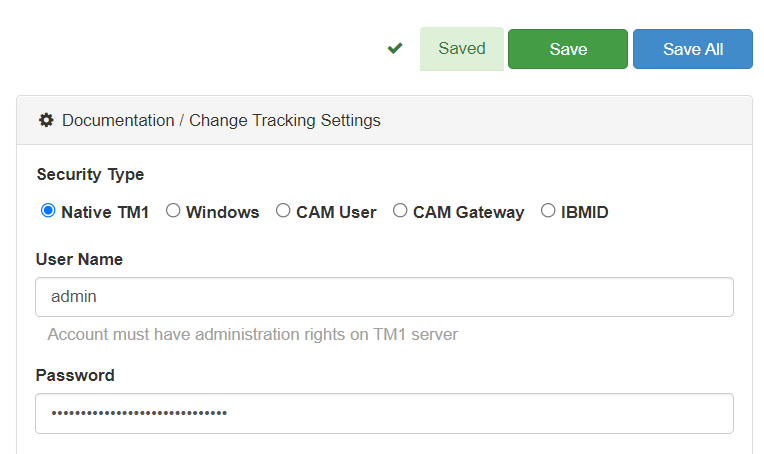Select the Native TM1 radio circle
Image resolution: width=764 pixels, height=454 pixels.
tap(48, 211)
